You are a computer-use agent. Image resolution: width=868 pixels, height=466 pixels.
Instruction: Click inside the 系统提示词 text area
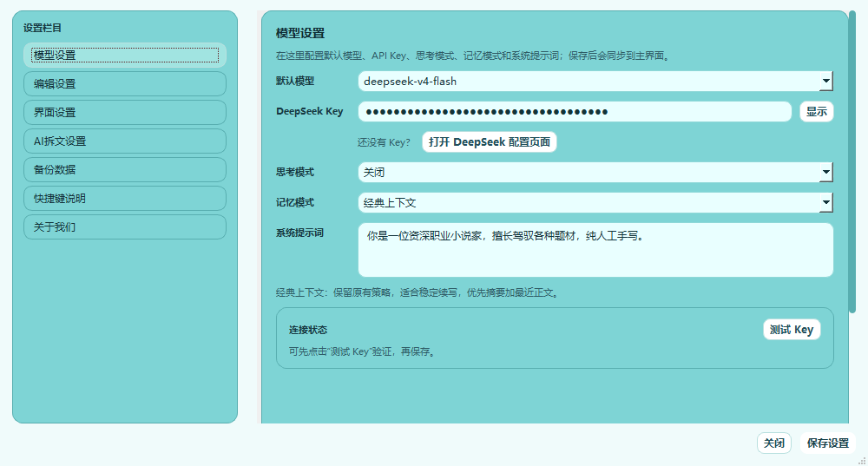[595, 250]
